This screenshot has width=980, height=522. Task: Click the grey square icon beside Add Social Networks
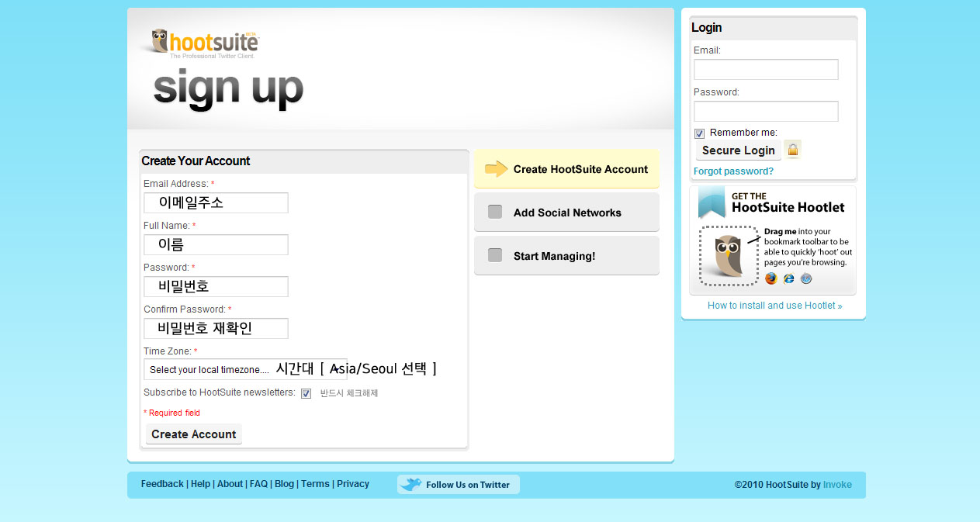495,212
